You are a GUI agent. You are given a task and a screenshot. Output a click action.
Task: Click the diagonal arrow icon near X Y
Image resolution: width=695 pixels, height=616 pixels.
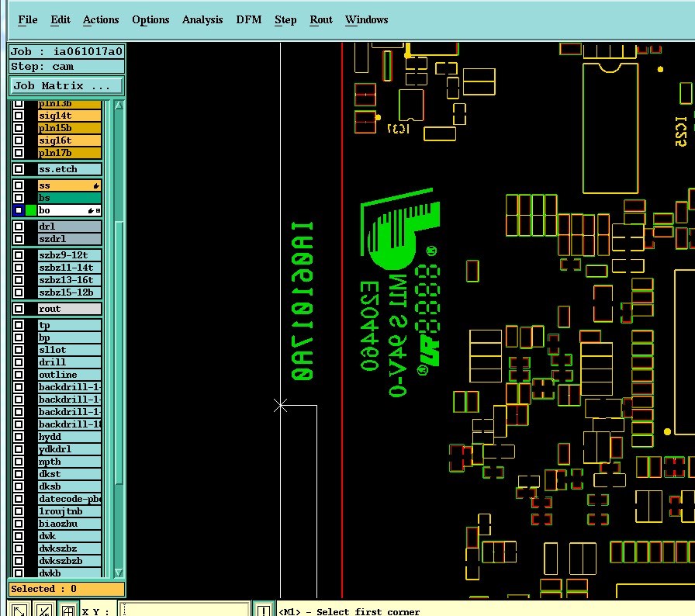(19, 611)
